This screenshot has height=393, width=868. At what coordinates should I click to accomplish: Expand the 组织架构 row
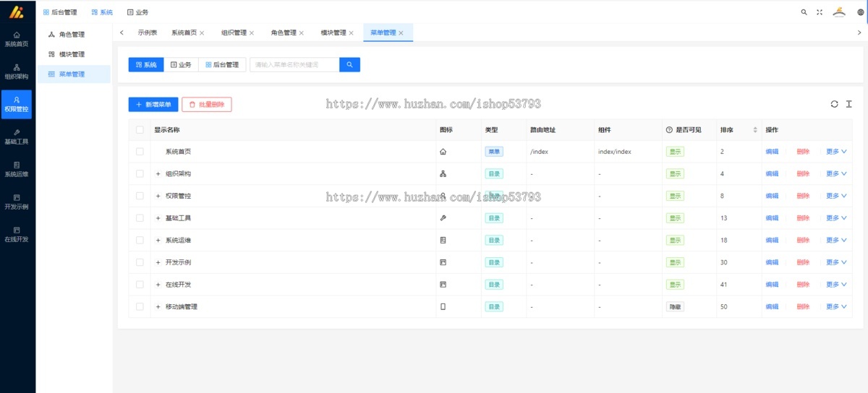tap(158, 174)
